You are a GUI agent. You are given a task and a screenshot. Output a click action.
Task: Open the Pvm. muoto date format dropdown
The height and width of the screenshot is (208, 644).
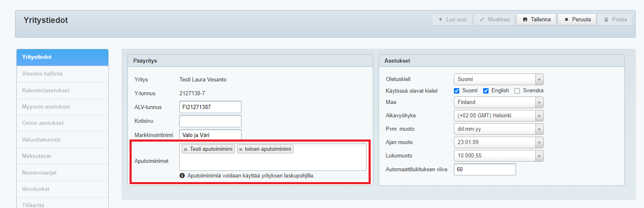498,129
